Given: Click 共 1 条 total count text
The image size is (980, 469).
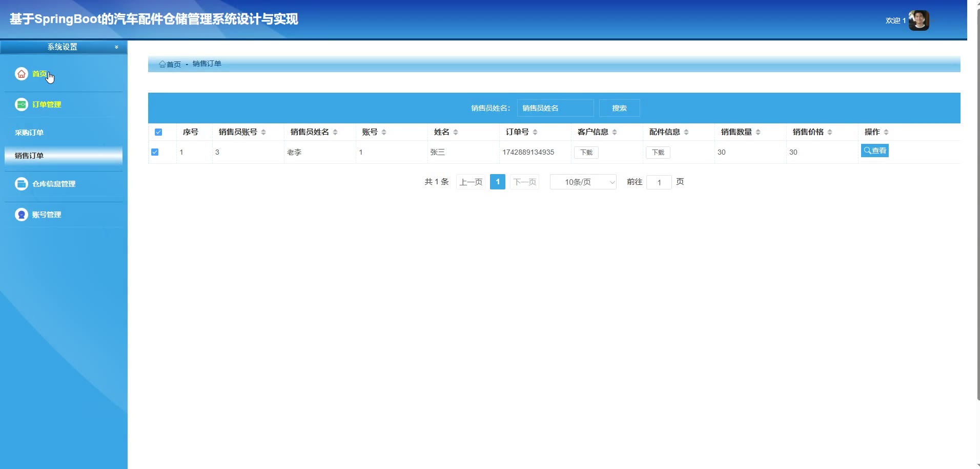Looking at the screenshot, I should [437, 182].
